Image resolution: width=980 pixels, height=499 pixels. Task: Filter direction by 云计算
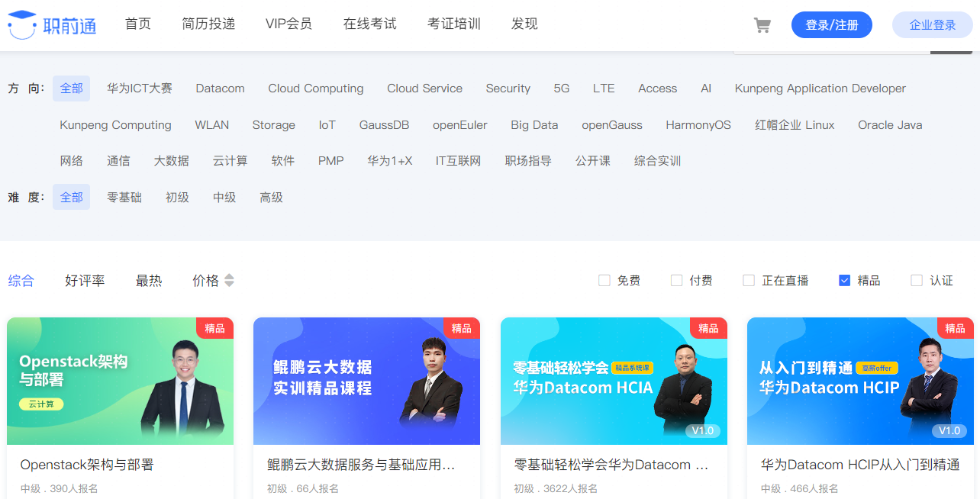pyautogui.click(x=230, y=161)
